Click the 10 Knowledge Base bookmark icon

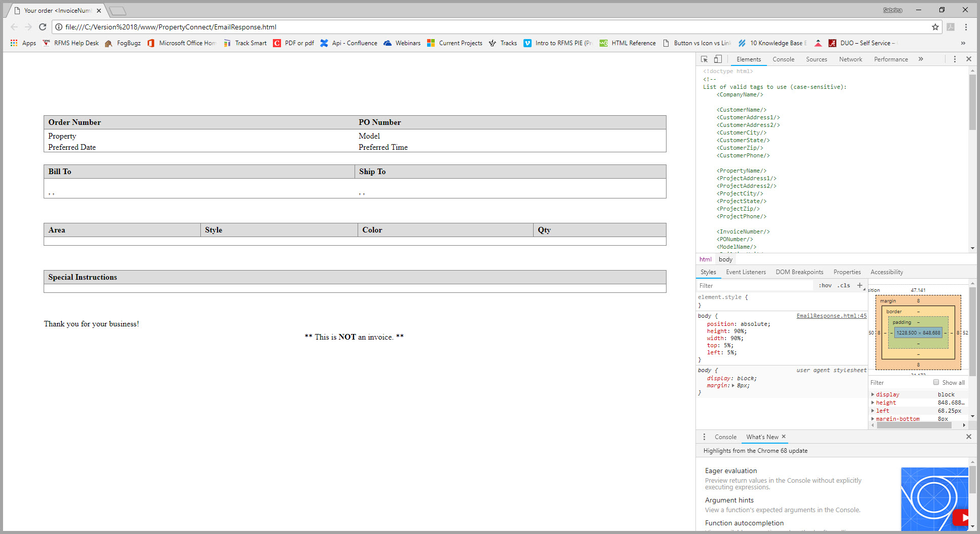point(742,43)
